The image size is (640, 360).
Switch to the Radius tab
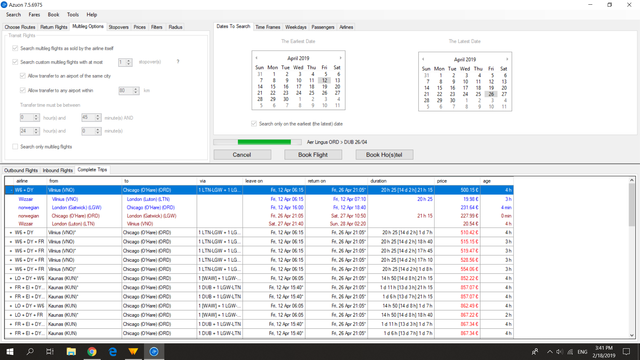point(176,27)
